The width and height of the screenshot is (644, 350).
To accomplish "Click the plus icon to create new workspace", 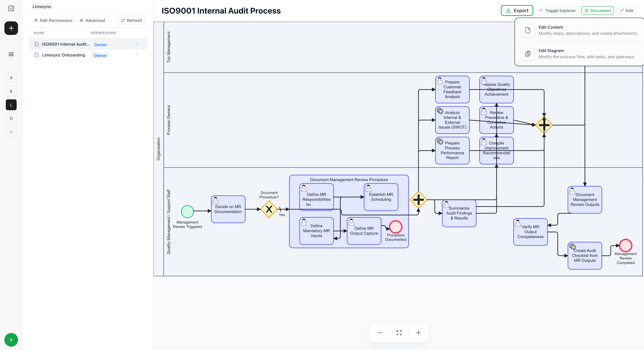I will pyautogui.click(x=11, y=28).
